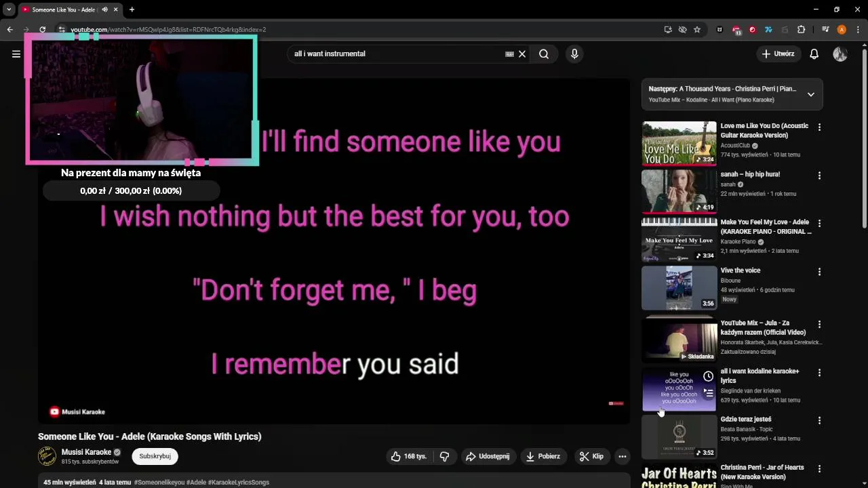Image resolution: width=868 pixels, height=488 pixels.
Task: Add to queue icon on kodaline thumbnail
Action: pyautogui.click(x=708, y=392)
